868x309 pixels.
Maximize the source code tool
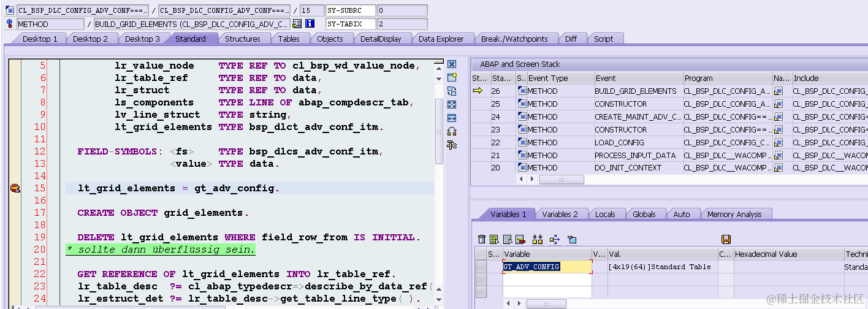452,104
